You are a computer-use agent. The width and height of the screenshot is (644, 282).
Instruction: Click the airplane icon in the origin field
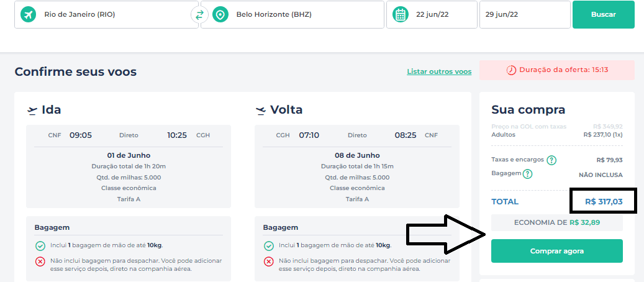tap(28, 15)
